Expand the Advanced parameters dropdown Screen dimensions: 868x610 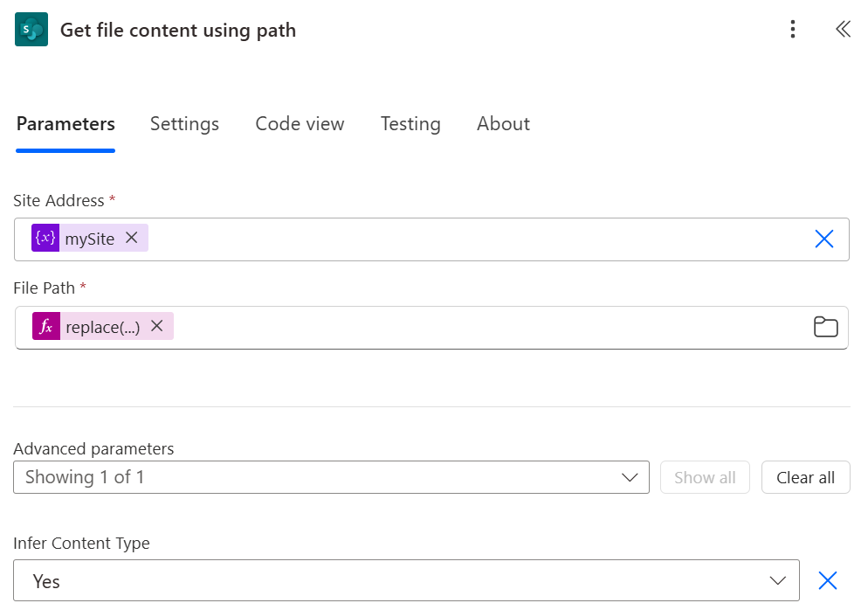(331, 477)
